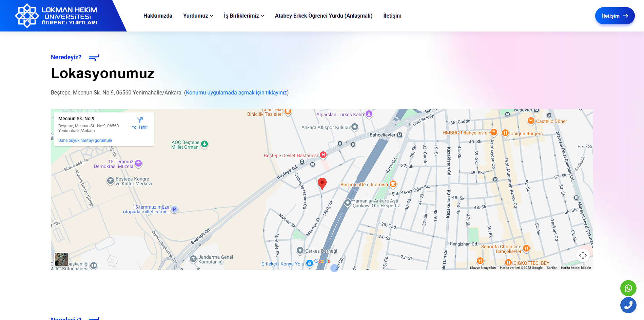The image size is (644, 320).
Task: Click the Bahçelievler metro station icon
Action: pyautogui.click(x=400, y=135)
